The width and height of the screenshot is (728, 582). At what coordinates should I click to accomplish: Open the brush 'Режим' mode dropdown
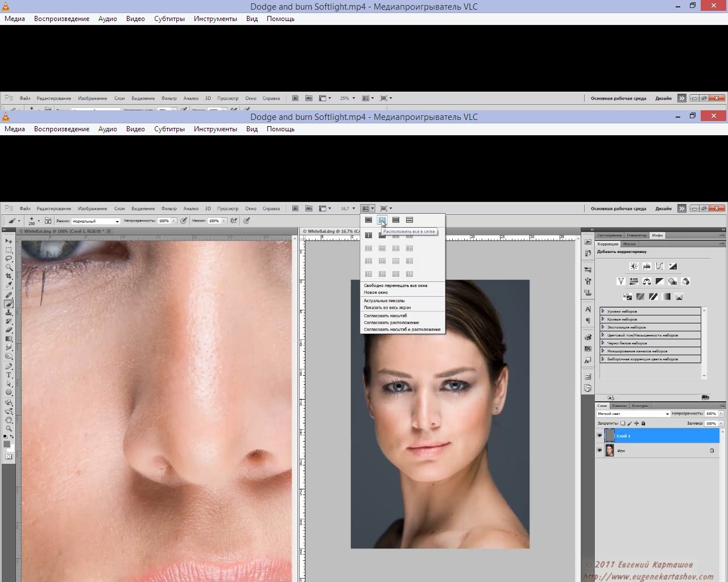click(x=96, y=221)
